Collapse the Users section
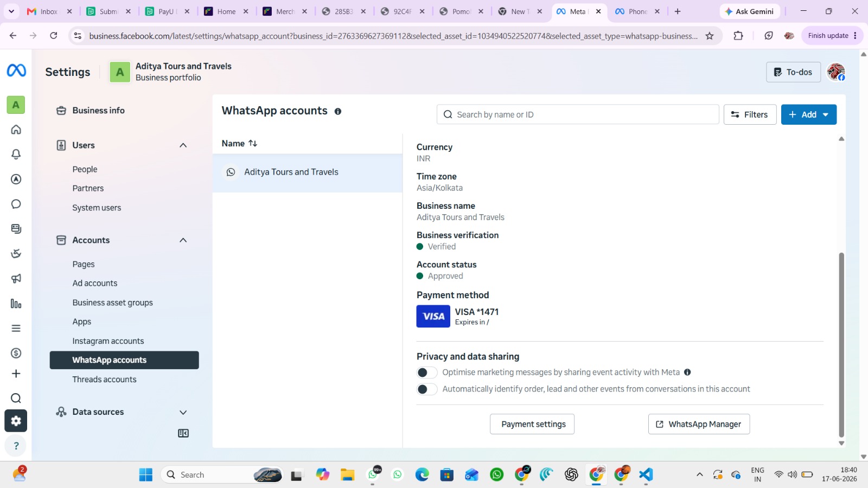Image resolution: width=868 pixels, height=488 pixels. (x=183, y=145)
